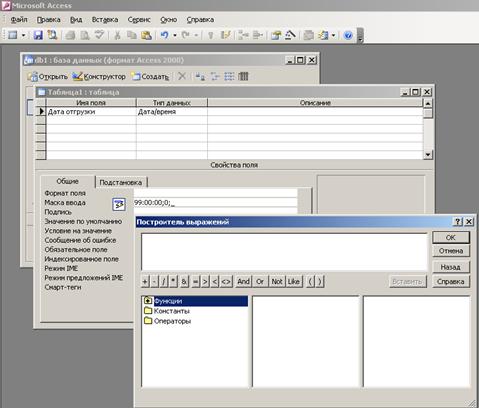Click the OK button in expression builder
This screenshot has height=408, width=479.
[x=451, y=237]
